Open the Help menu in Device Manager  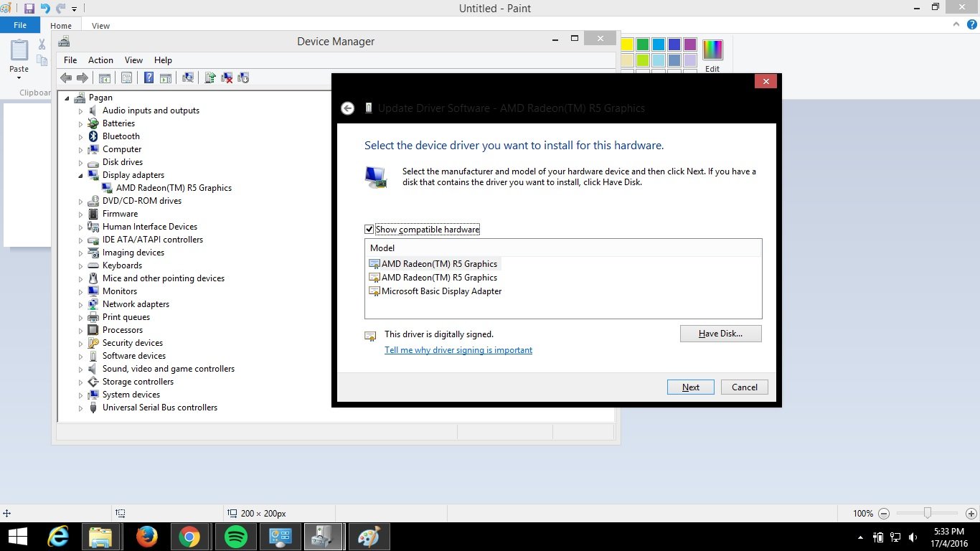coord(163,60)
